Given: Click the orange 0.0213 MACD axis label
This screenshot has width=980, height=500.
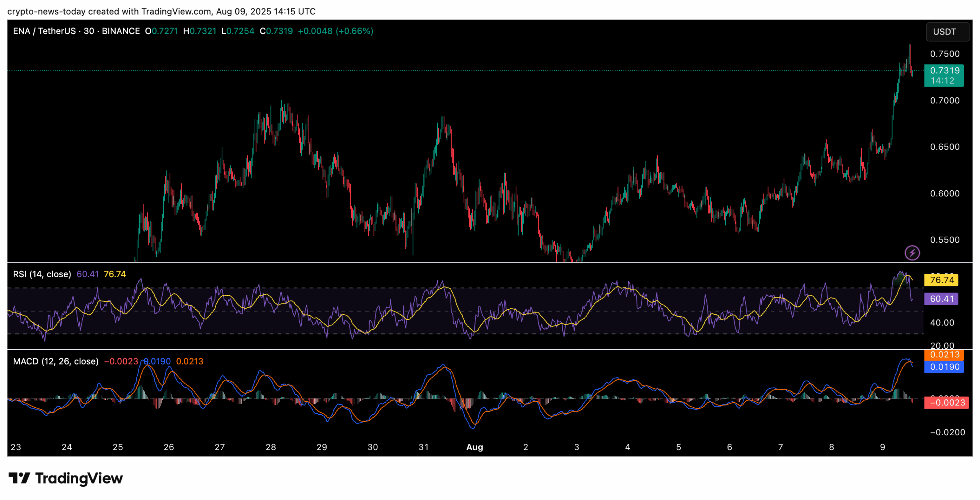Looking at the screenshot, I should 944,355.
